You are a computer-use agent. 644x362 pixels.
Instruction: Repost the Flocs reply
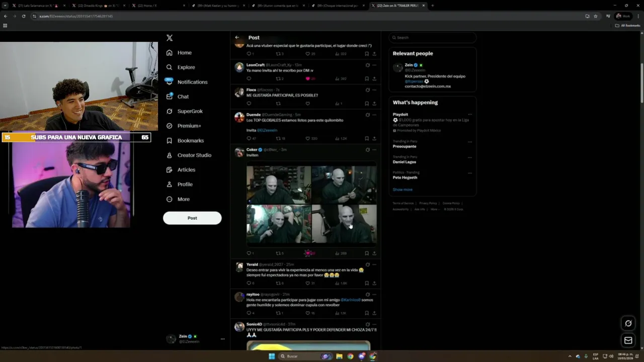(x=278, y=104)
